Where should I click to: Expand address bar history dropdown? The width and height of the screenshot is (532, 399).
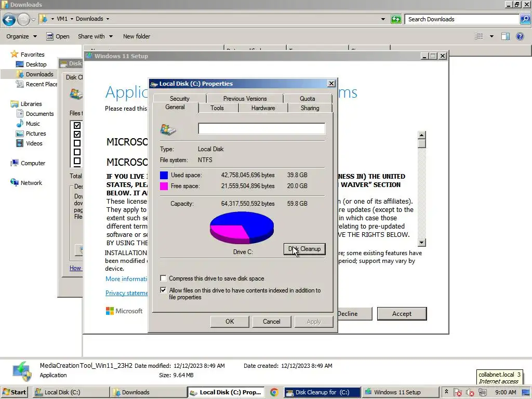[383, 19]
